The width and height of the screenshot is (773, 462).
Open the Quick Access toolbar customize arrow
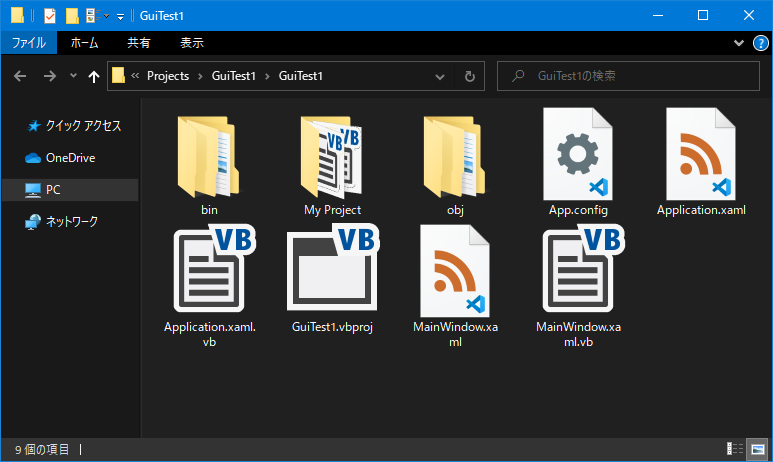[x=120, y=17]
